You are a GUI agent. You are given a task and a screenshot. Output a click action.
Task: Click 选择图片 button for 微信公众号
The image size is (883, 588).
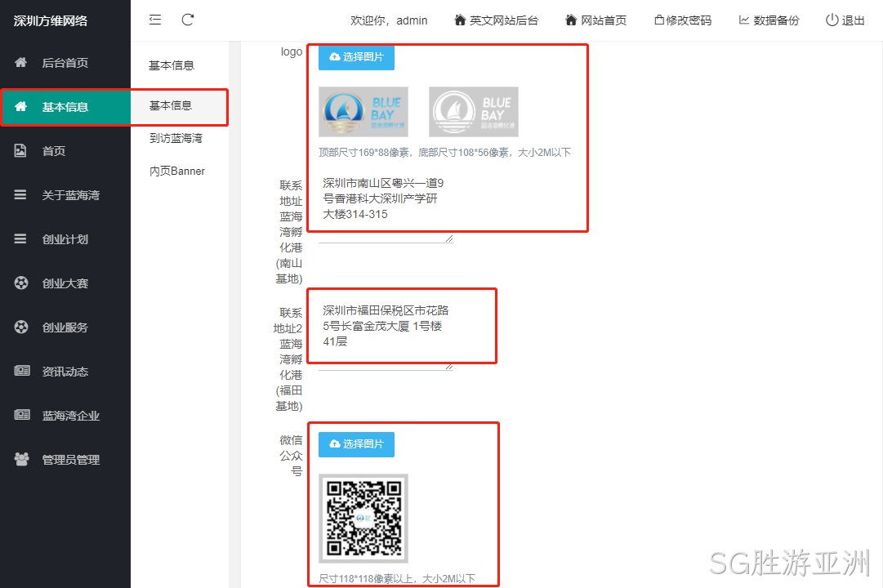[x=356, y=443]
